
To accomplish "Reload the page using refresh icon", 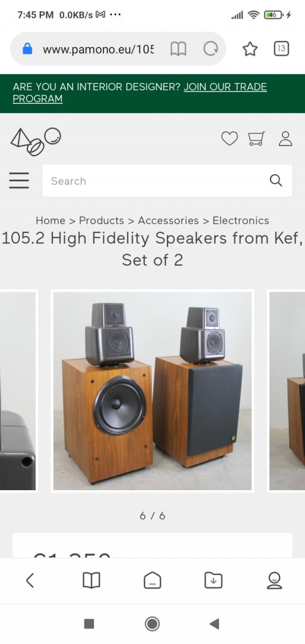I will 211,49.
